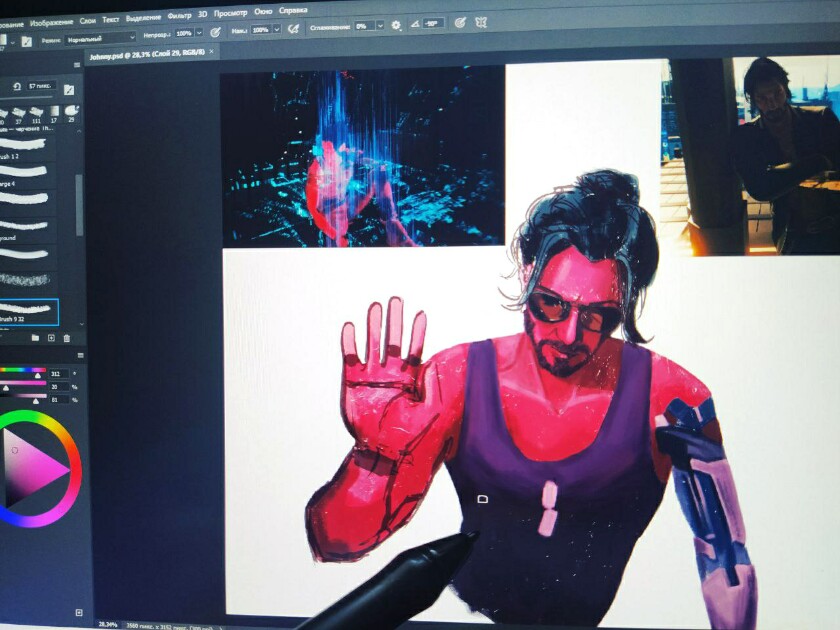840x630 pixels.
Task: Expand the Режим blend mode dropdown
Action: (100, 38)
